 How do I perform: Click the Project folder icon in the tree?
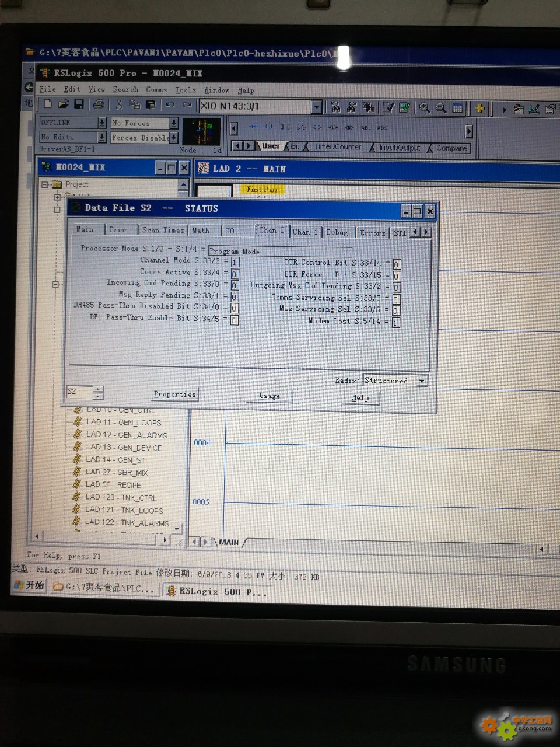click(57, 184)
